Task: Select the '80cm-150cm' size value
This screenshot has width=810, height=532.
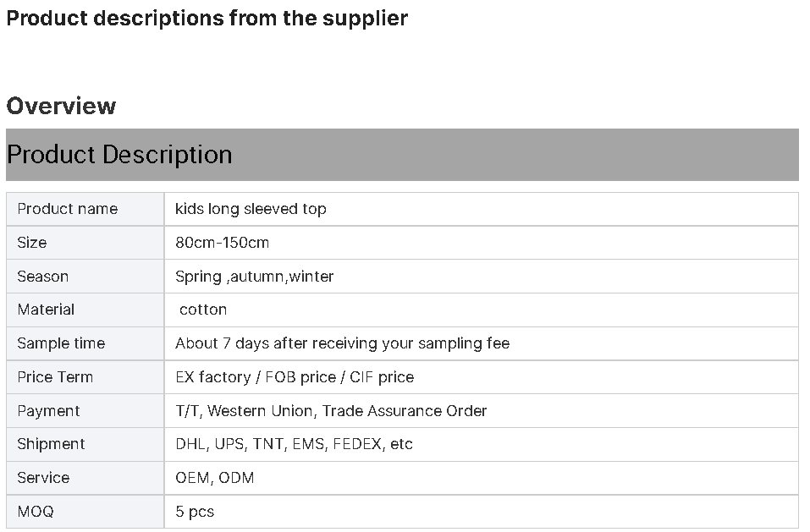Action: [222, 243]
